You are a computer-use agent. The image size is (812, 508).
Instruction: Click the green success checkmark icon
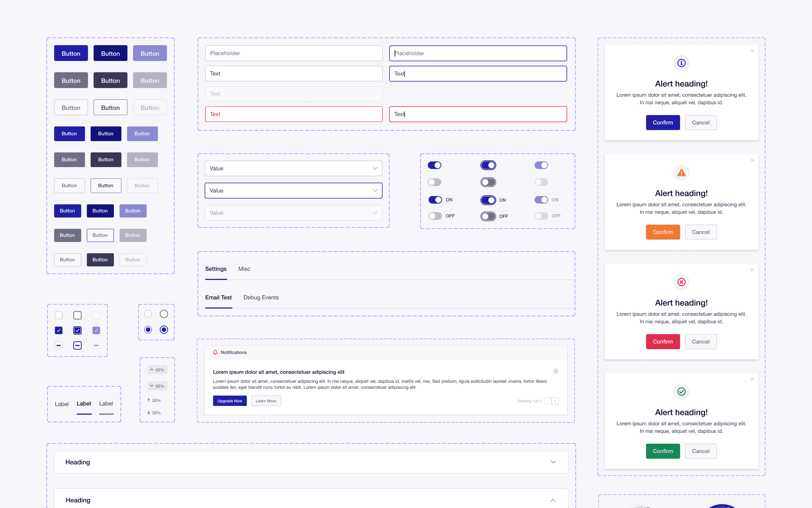[x=681, y=391]
